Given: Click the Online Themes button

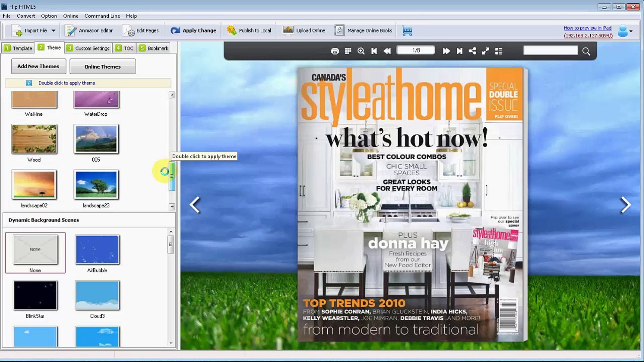Looking at the screenshot, I should click(x=103, y=66).
